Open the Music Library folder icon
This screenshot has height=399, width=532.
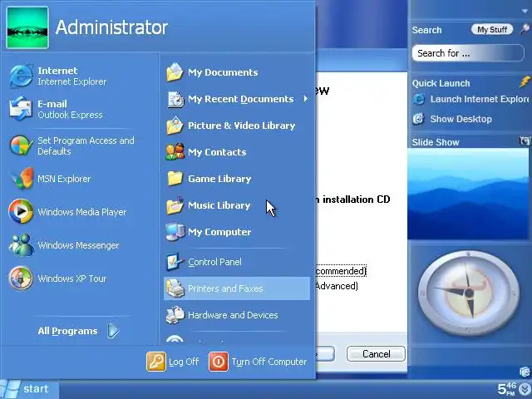pyautogui.click(x=175, y=205)
